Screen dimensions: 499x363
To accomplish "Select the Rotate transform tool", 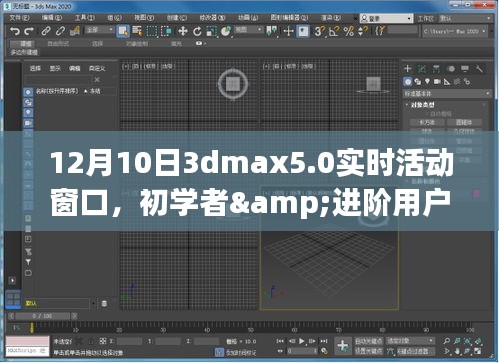I will coord(197,31).
